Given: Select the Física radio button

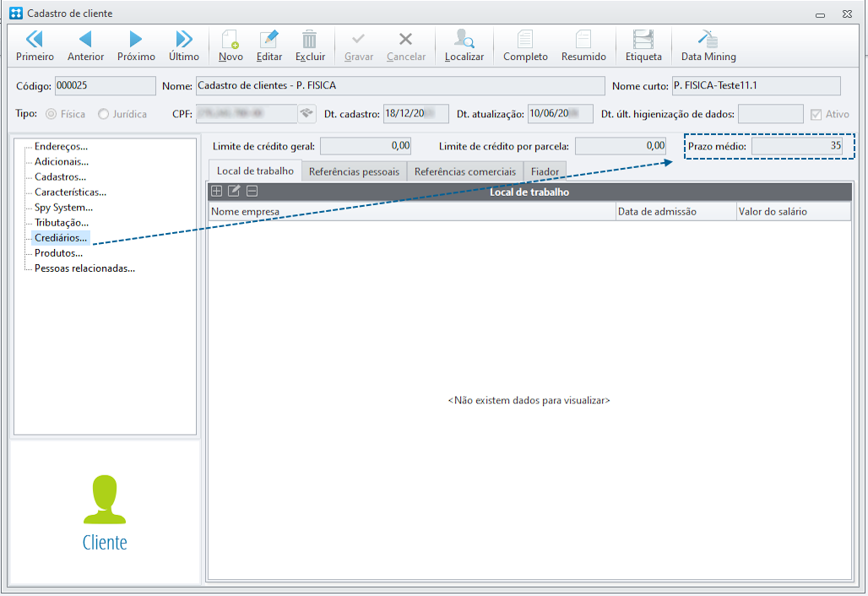Looking at the screenshot, I should (x=51, y=114).
